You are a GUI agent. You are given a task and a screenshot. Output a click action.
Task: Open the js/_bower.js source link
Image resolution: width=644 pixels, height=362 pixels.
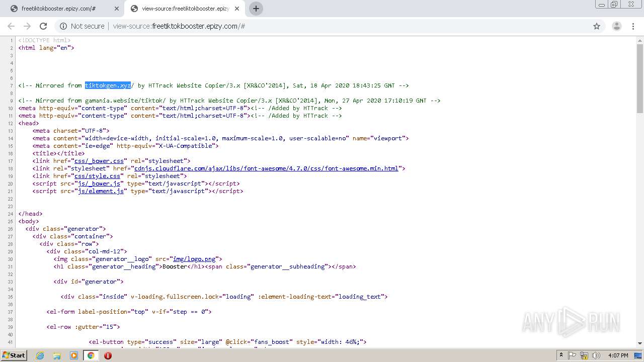tap(99, 184)
